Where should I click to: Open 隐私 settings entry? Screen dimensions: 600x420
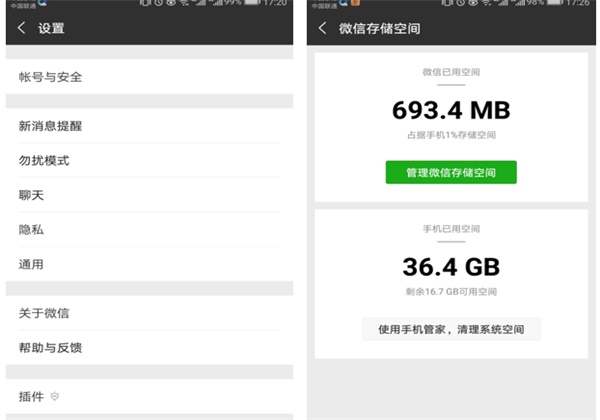pos(31,230)
